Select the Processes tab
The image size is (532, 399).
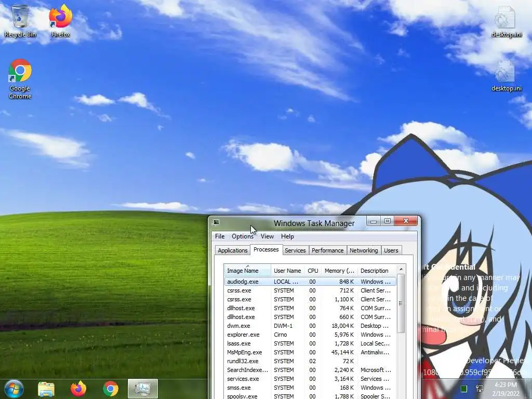tap(266, 249)
